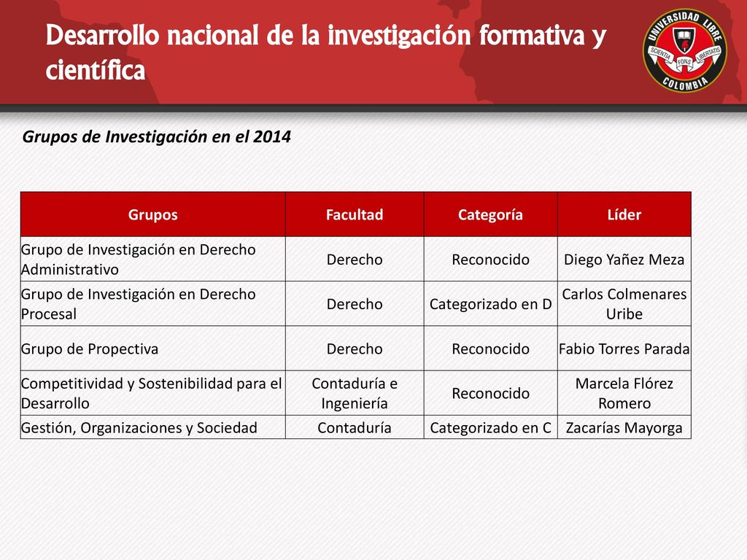747x560 pixels.
Task: Click the Universidad Libre Colombia logo
Action: pyautogui.click(x=684, y=50)
